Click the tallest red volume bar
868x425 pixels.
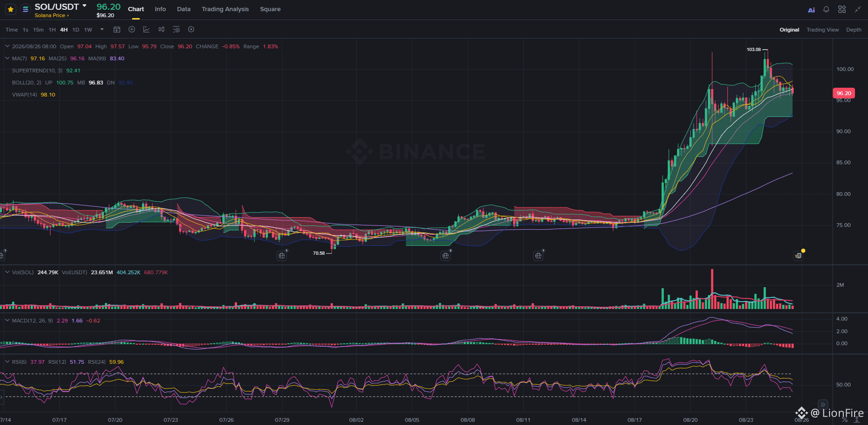pos(712,289)
